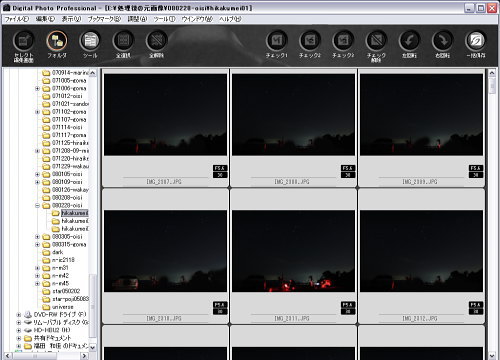Open the Bookmark menu
Image resolution: width=500 pixels, height=360 pixels.
pos(104,19)
